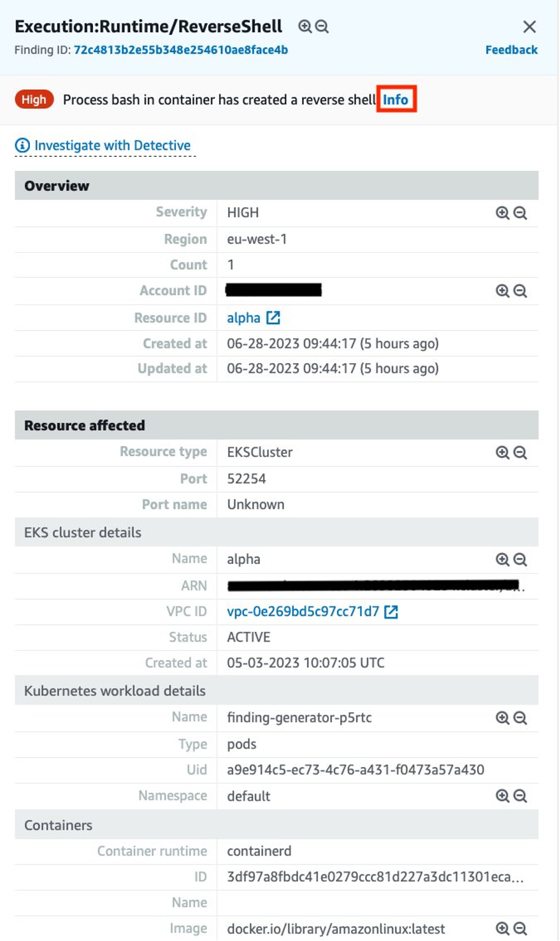The image size is (560, 941).
Task: Open the Info link after the finding description
Action: (395, 99)
